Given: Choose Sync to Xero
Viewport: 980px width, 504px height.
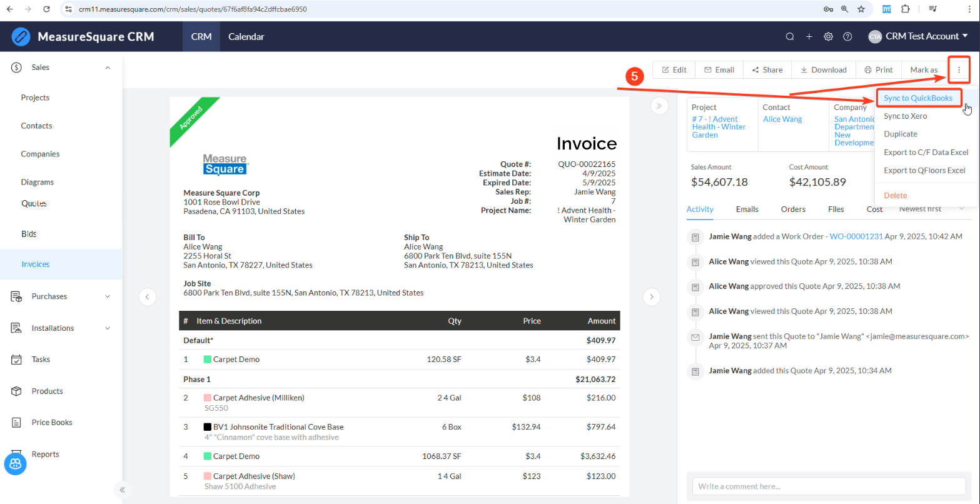Looking at the screenshot, I should [906, 116].
